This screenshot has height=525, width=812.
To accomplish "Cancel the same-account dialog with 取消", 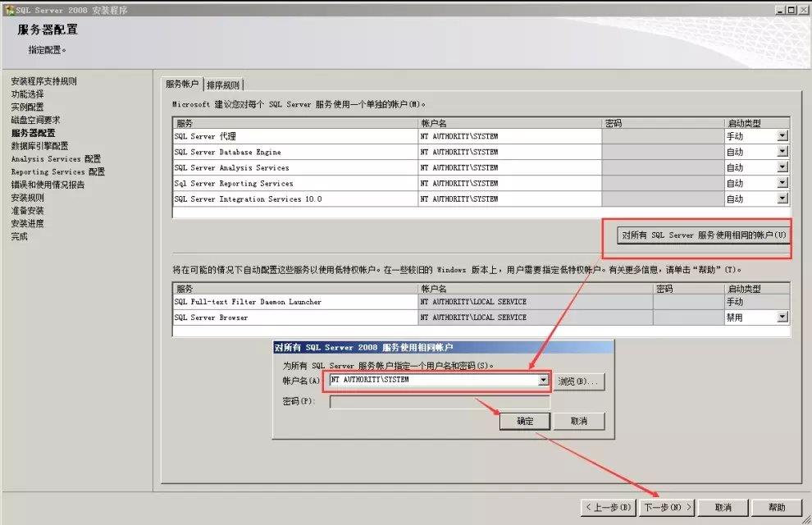I will point(579,421).
